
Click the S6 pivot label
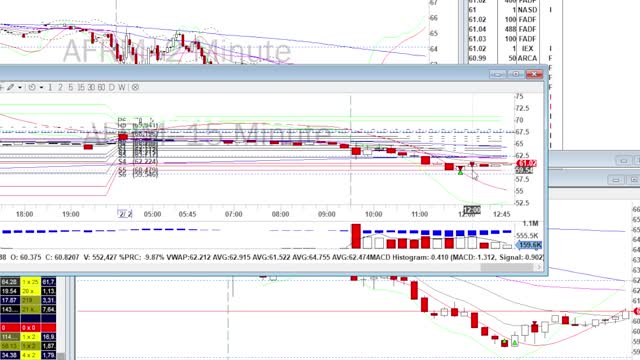click(138, 175)
